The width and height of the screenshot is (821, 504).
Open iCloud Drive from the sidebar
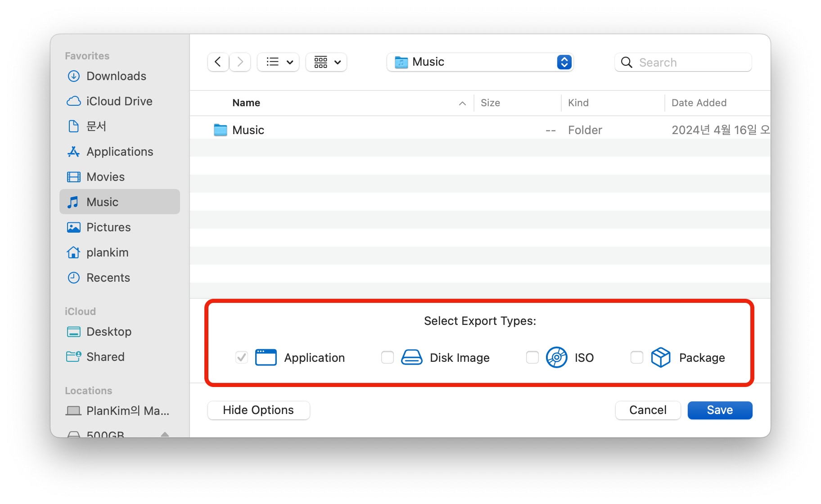[x=119, y=101]
